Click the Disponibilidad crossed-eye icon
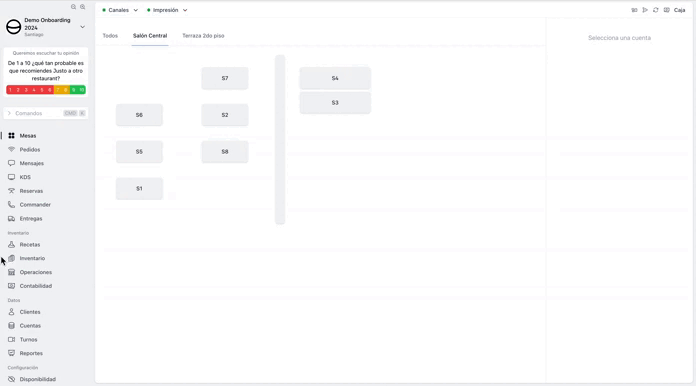Screen dimensions: 696x386 click(12, 379)
